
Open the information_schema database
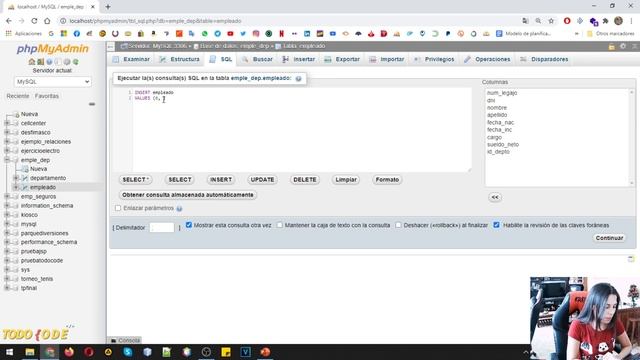47,206
